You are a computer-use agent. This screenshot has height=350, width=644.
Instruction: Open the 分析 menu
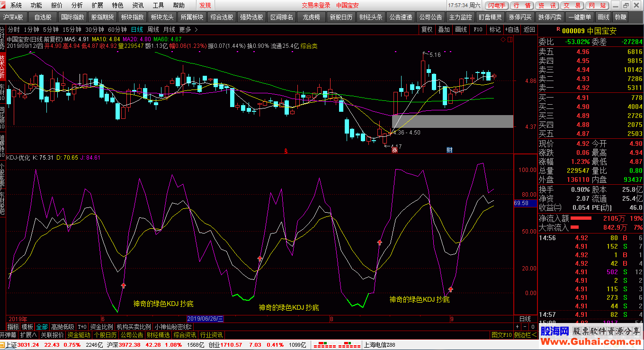pos(77,5)
